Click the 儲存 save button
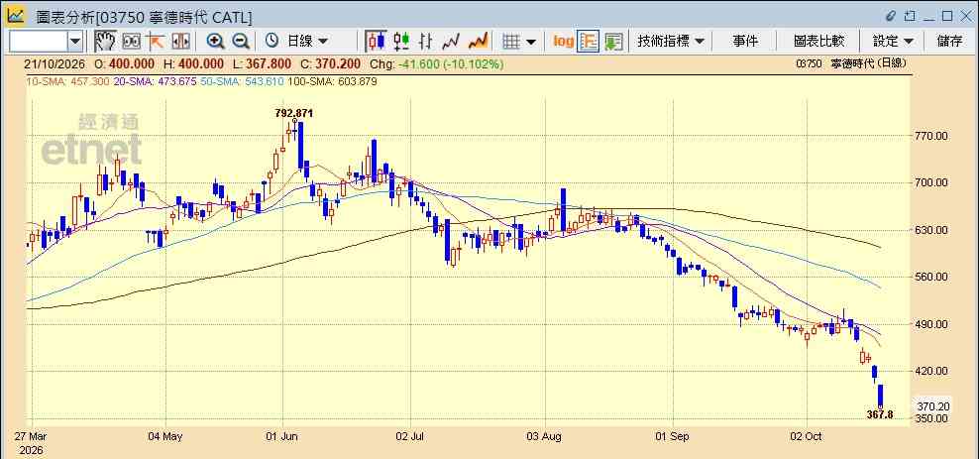 pyautogui.click(x=949, y=42)
